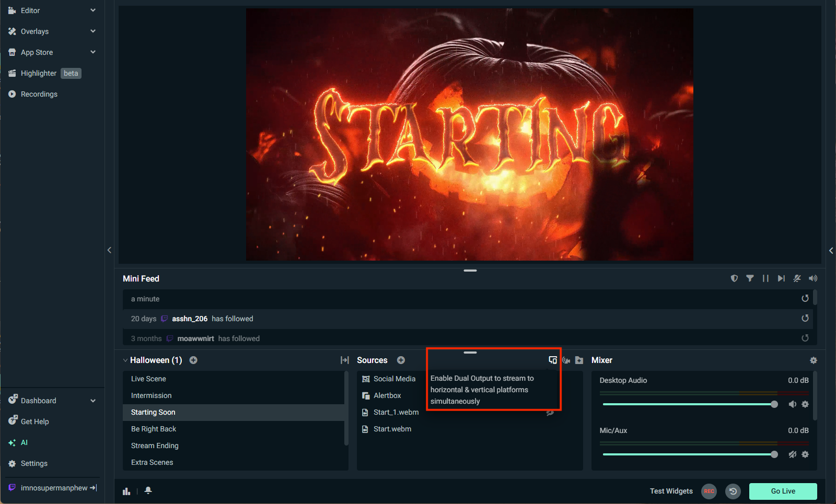Image resolution: width=836 pixels, height=504 pixels.
Task: Open Recordings from the sidebar
Action: click(39, 94)
